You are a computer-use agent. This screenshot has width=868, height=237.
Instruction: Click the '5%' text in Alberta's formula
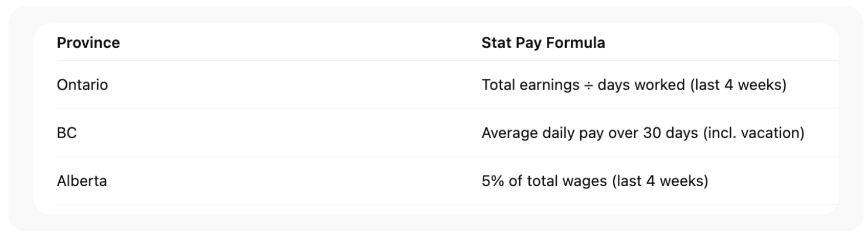pos(492,181)
